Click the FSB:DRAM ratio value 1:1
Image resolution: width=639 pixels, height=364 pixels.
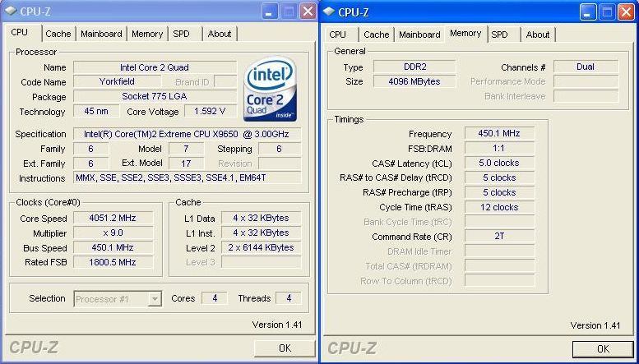click(499, 148)
